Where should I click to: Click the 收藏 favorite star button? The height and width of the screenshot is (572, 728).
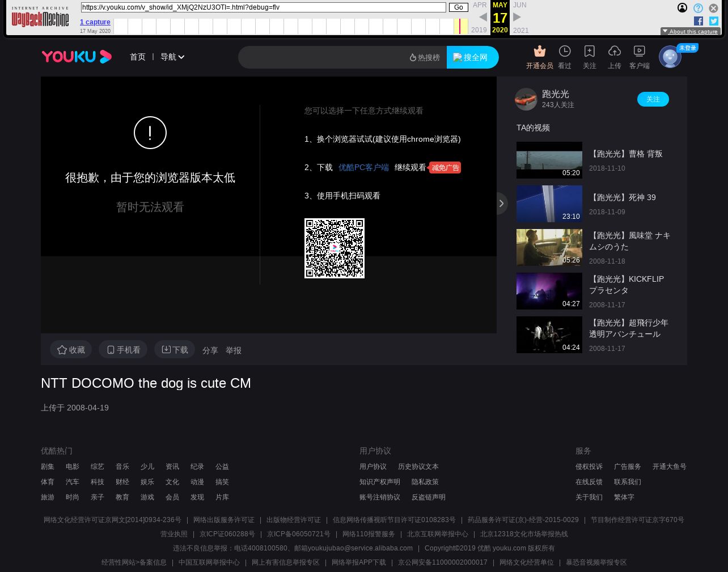71,350
